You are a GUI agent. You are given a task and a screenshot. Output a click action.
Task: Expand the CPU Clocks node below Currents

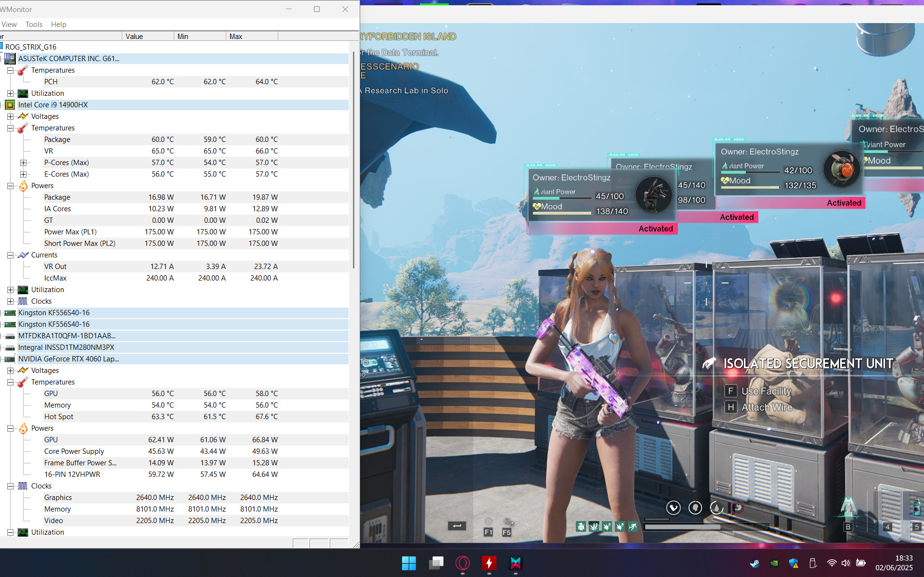[10, 301]
